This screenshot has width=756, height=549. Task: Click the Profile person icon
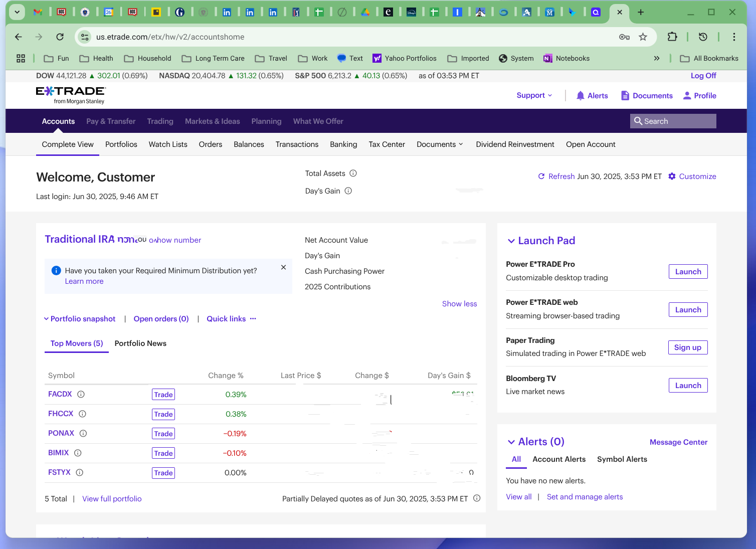687,96
